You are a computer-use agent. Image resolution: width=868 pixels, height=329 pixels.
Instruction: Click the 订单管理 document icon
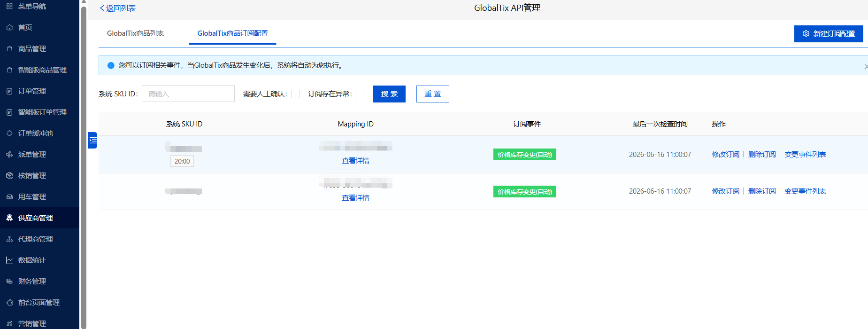[x=9, y=91]
